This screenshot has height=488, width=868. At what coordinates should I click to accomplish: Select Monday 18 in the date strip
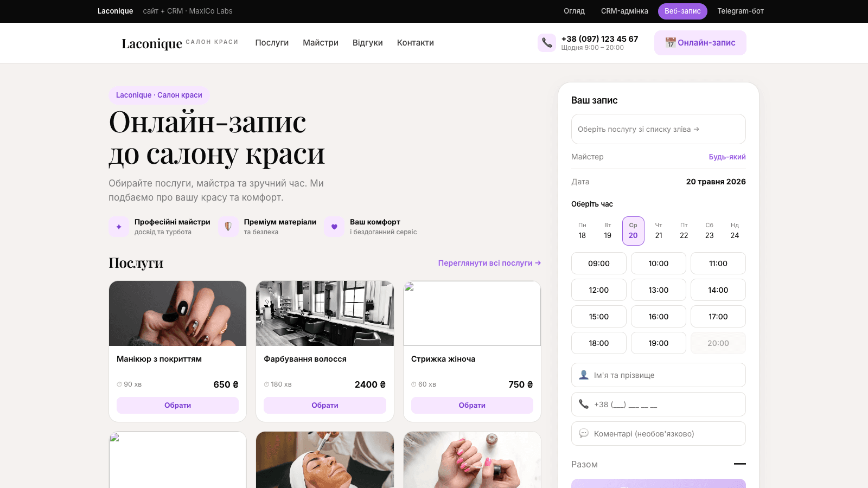tap(582, 231)
